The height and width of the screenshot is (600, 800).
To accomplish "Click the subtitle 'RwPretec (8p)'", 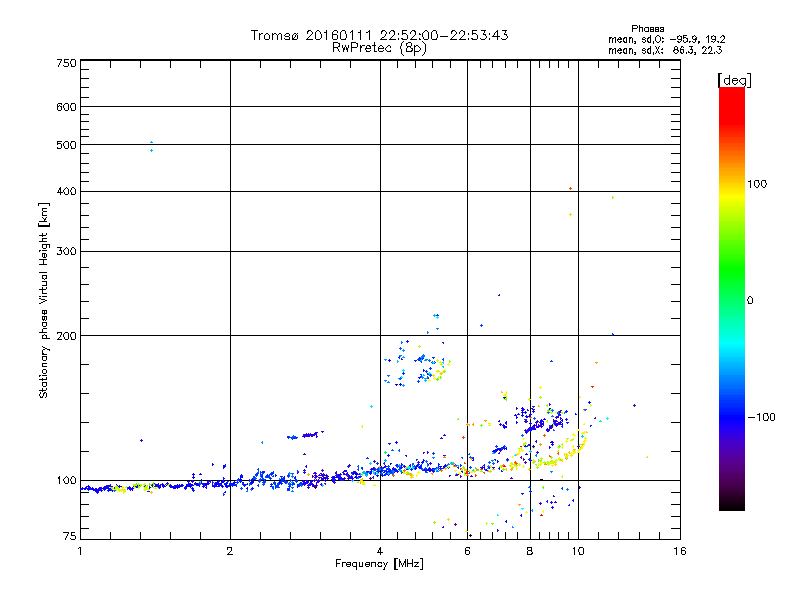I will click(x=379, y=48).
